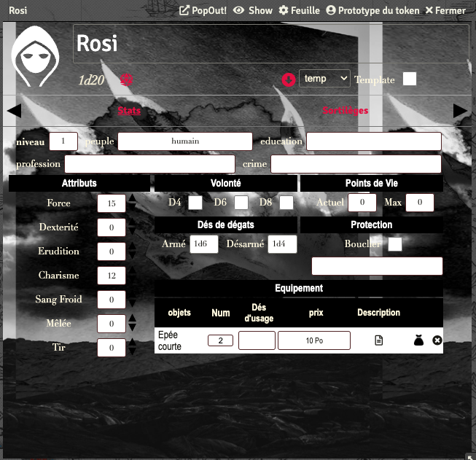
Task: Open Prototype du token
Action: point(372,11)
